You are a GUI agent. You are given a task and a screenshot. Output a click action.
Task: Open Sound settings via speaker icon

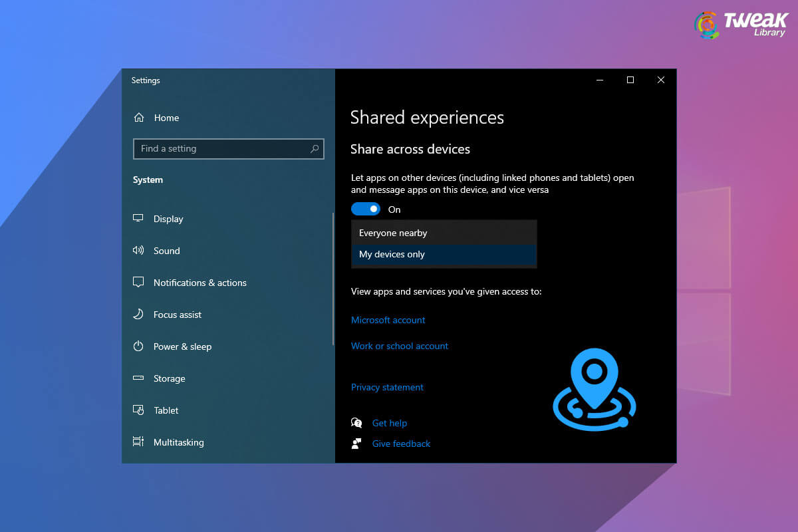138,251
